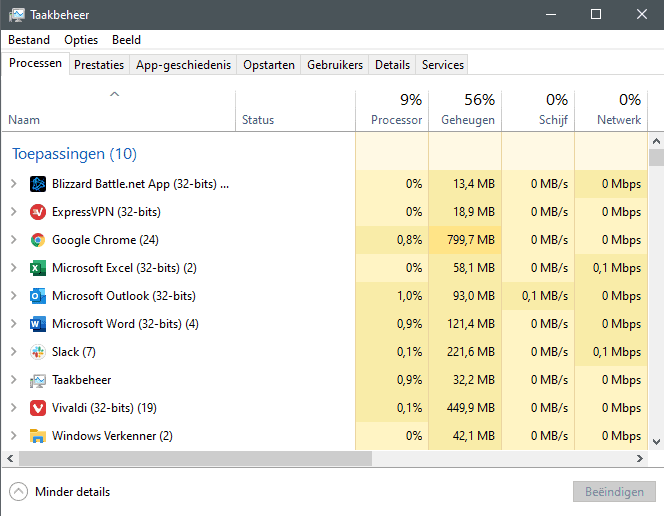The image size is (664, 516).
Task: Expand the Vivaldi (19) process group
Action: tap(14, 408)
